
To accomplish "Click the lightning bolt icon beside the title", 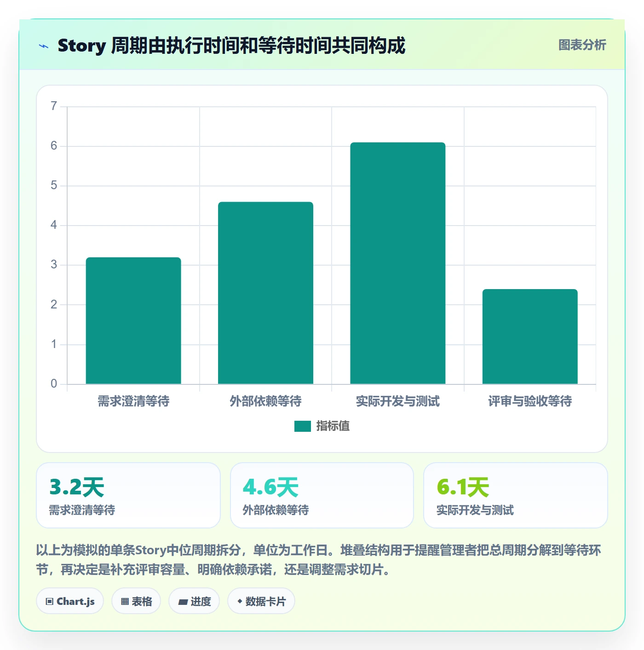I will point(44,46).
